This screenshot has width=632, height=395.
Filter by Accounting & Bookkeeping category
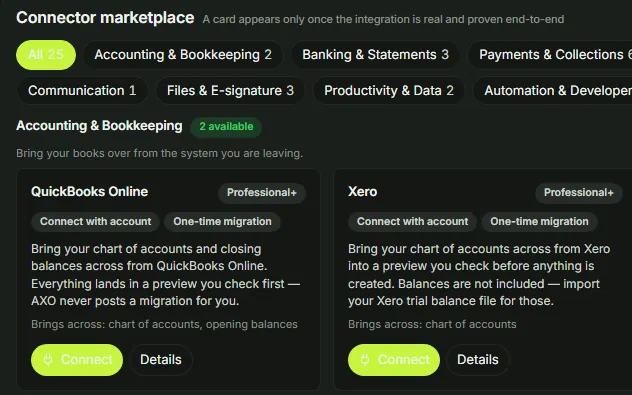[183, 55]
